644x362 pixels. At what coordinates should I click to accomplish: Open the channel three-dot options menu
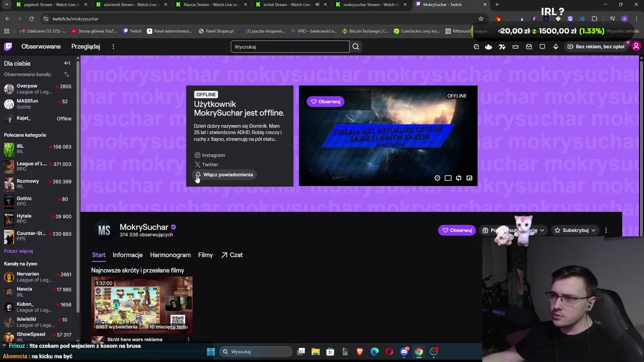point(606,230)
